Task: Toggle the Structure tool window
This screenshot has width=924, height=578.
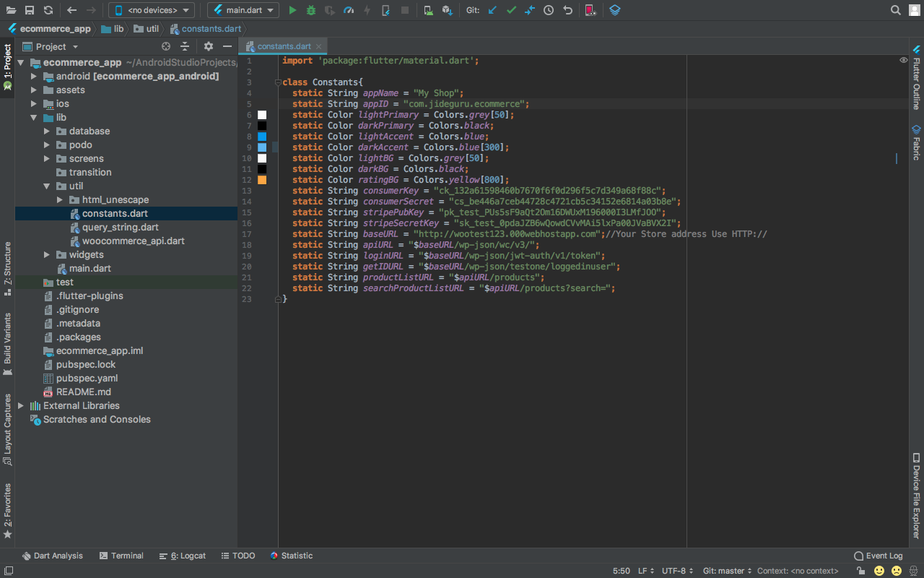Action: pyautogui.click(x=7, y=269)
